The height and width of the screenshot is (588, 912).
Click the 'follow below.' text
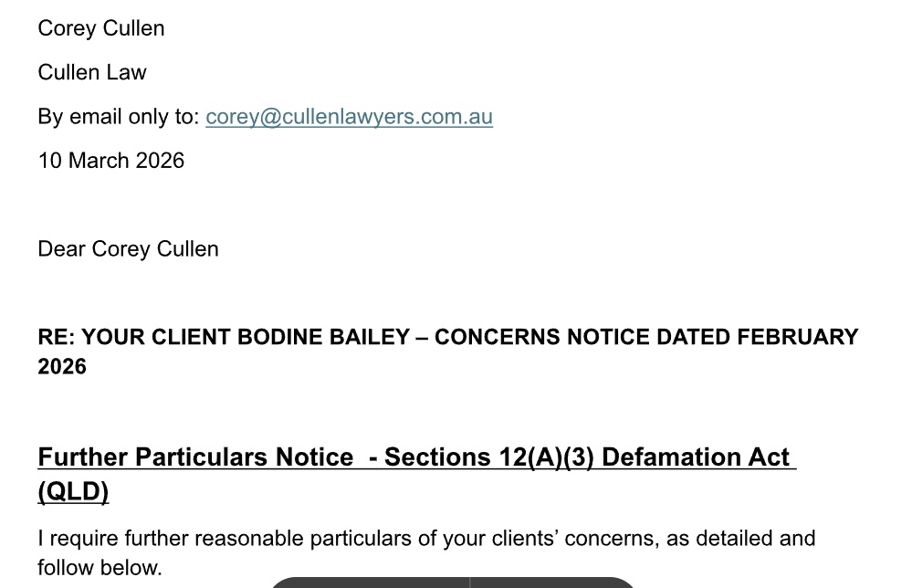pos(100,567)
